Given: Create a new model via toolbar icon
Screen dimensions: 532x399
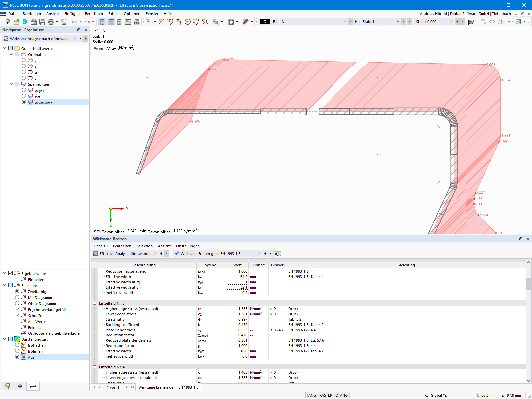Looking at the screenshot, I should click(8, 22).
